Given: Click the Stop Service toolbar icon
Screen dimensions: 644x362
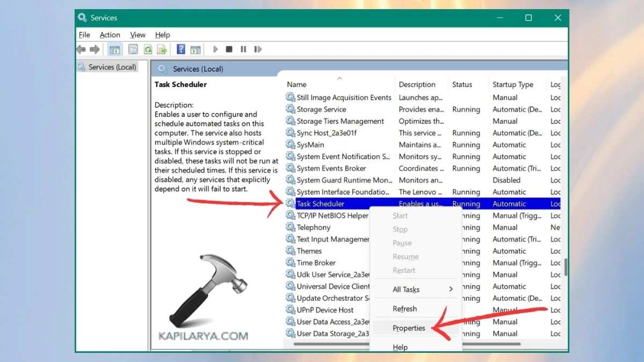Looking at the screenshot, I should pos(229,49).
